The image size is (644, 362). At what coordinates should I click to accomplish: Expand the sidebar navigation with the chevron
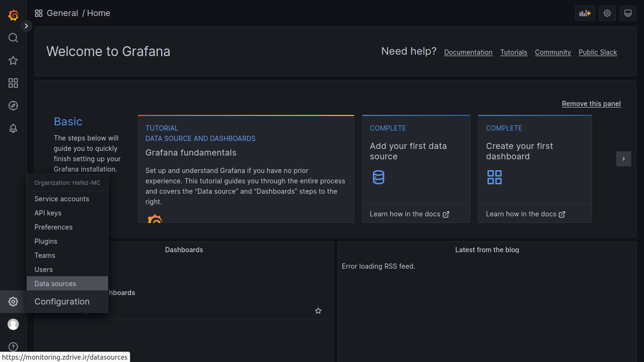point(26,26)
